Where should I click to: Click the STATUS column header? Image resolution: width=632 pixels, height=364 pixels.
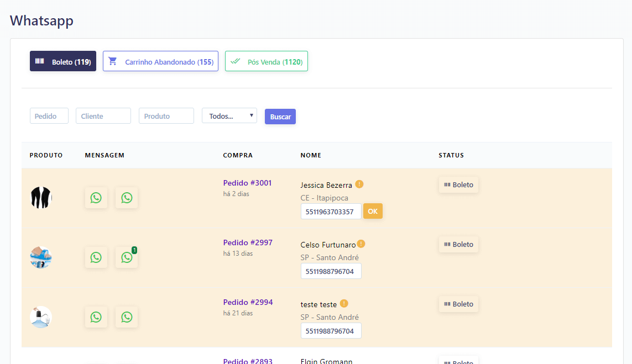[x=451, y=155]
